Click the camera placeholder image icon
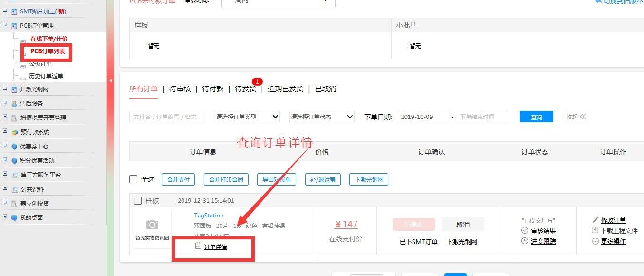Image resolution: width=644 pixels, height=276 pixels. click(x=152, y=225)
